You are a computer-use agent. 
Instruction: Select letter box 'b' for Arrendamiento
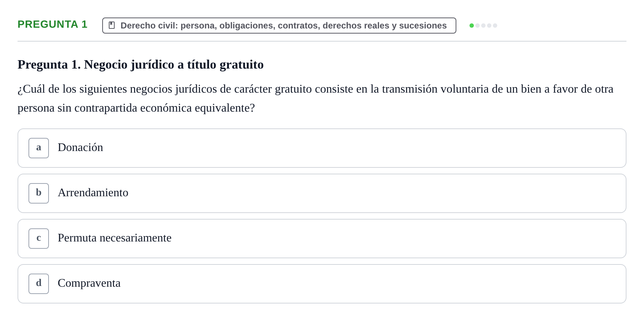pos(39,193)
